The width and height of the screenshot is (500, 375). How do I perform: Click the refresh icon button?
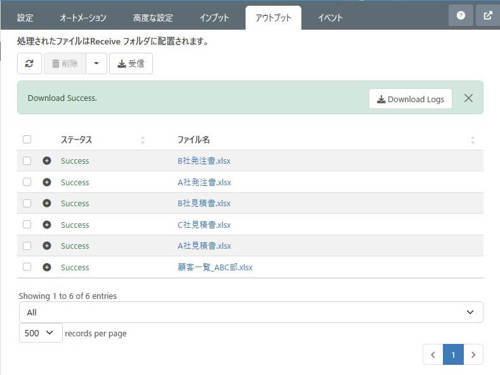point(29,63)
